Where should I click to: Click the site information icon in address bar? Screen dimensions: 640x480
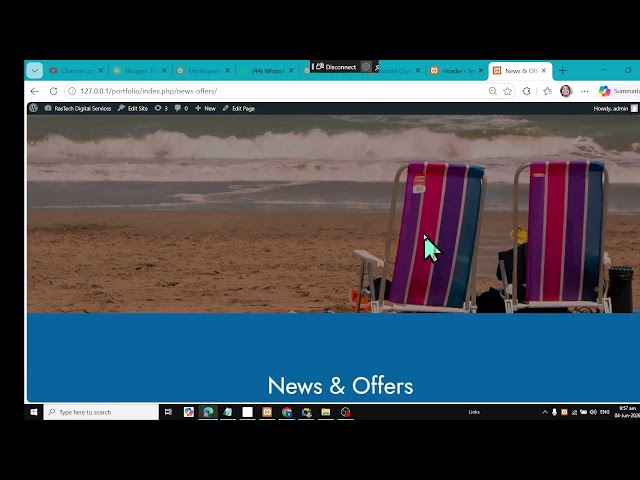(72, 91)
